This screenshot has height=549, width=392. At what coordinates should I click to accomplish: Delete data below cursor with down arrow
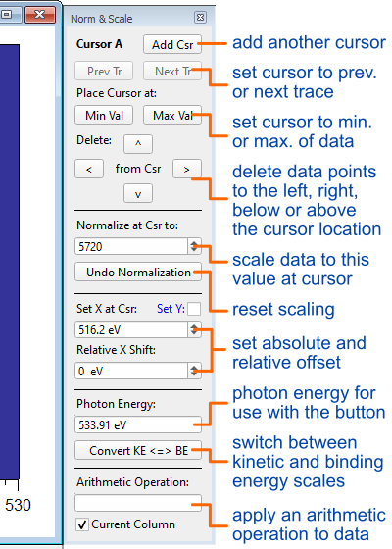138,194
